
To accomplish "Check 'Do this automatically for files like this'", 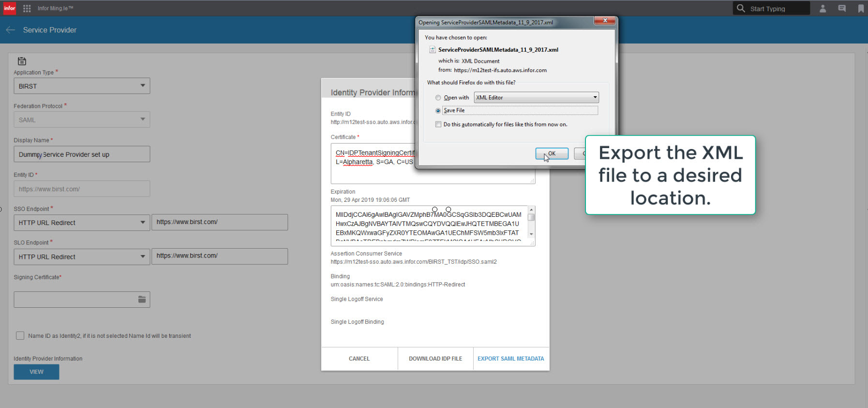I will (x=438, y=124).
